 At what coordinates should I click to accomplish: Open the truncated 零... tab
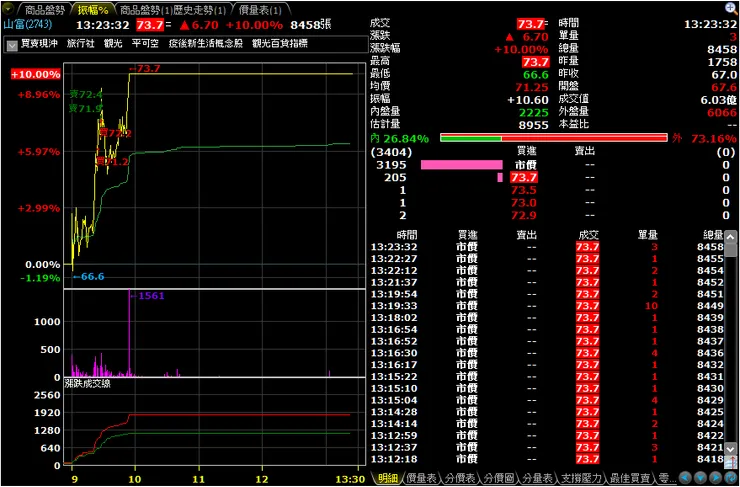coord(665,478)
